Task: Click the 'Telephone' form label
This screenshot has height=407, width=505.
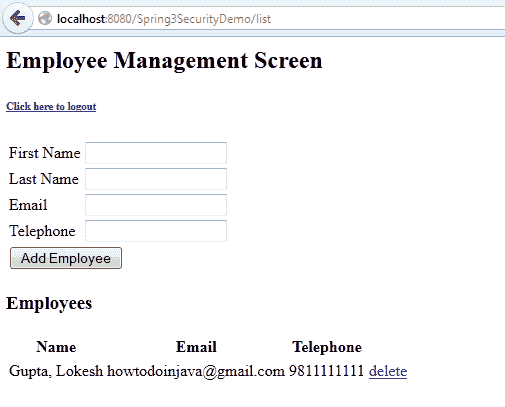Action: tap(42, 231)
